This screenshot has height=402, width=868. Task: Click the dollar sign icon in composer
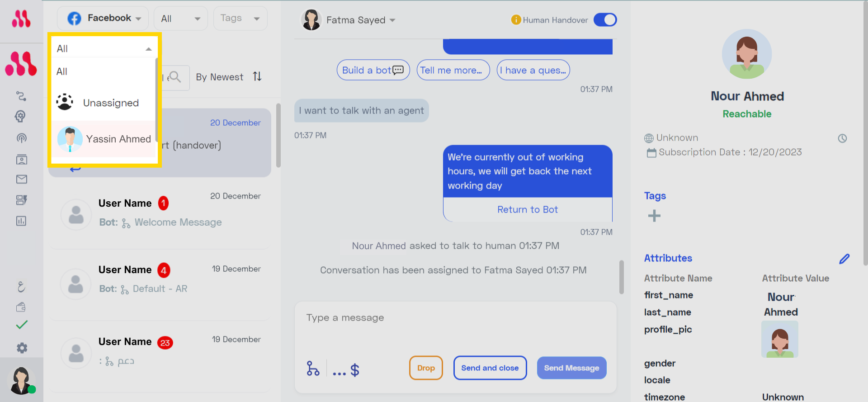355,370
